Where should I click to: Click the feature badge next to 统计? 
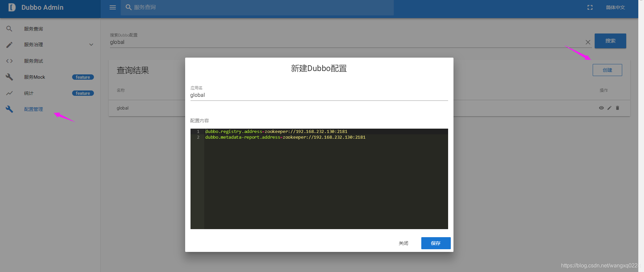[83, 93]
